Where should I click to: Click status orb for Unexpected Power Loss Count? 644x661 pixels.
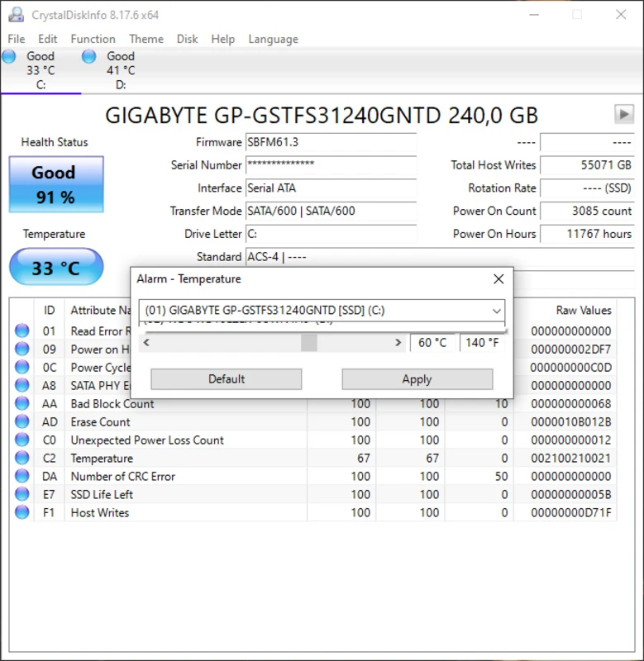pyautogui.click(x=22, y=440)
